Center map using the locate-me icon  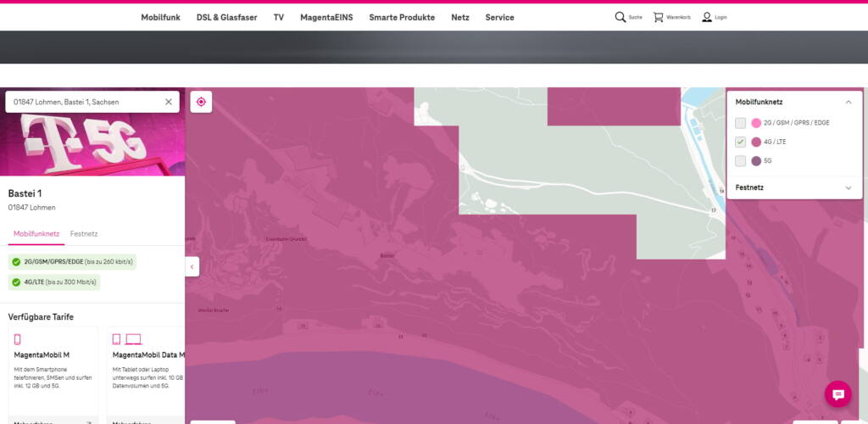[x=201, y=102]
